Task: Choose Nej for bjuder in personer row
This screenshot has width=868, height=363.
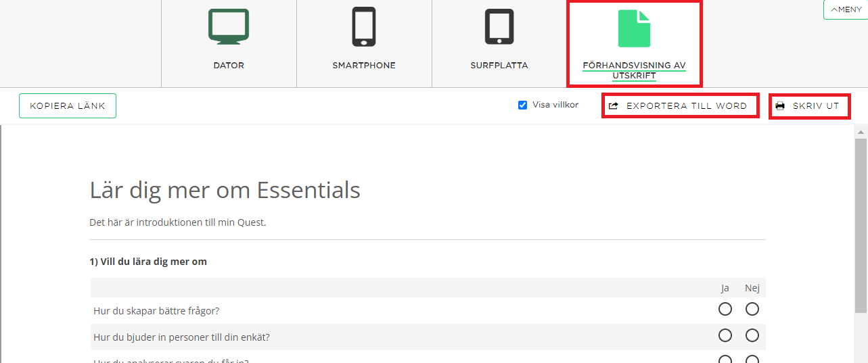Action: click(x=752, y=335)
